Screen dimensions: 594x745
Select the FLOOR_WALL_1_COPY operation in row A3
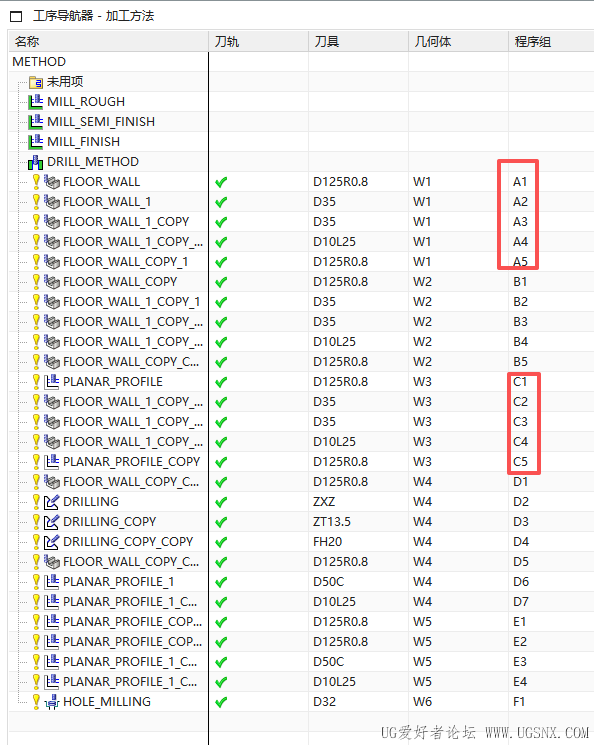pos(126,222)
